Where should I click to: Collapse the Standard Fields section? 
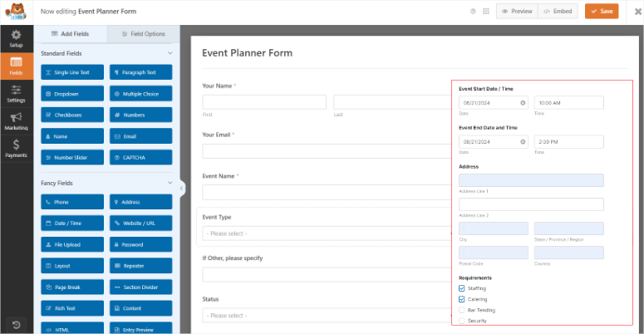(x=170, y=53)
